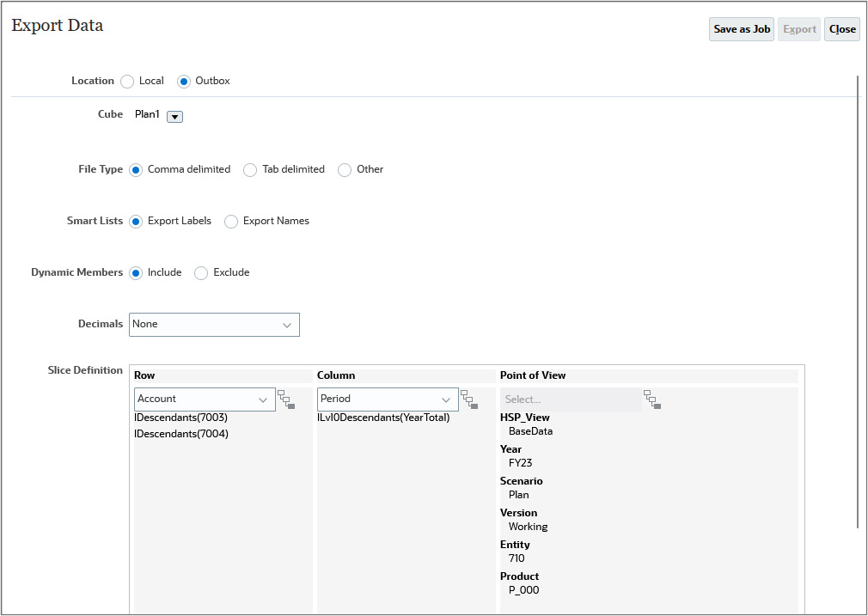
Task: Open the Row dimension member selector icon
Action: (288, 400)
